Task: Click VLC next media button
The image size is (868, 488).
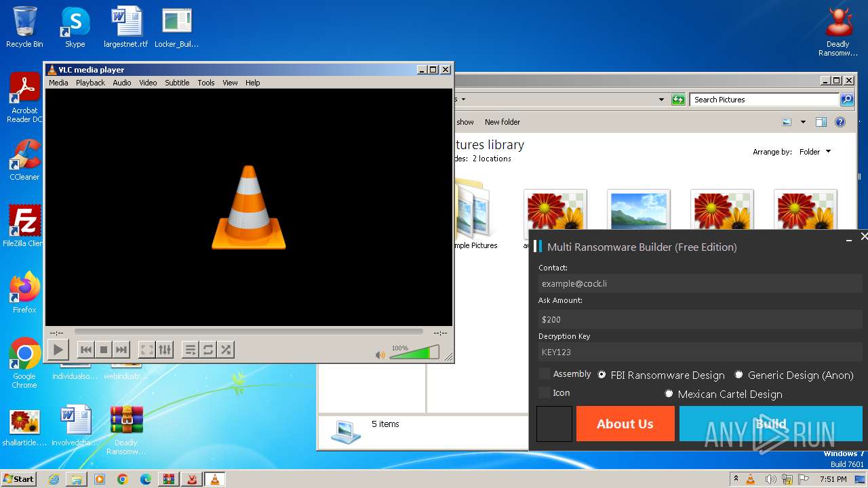Action: pos(121,350)
